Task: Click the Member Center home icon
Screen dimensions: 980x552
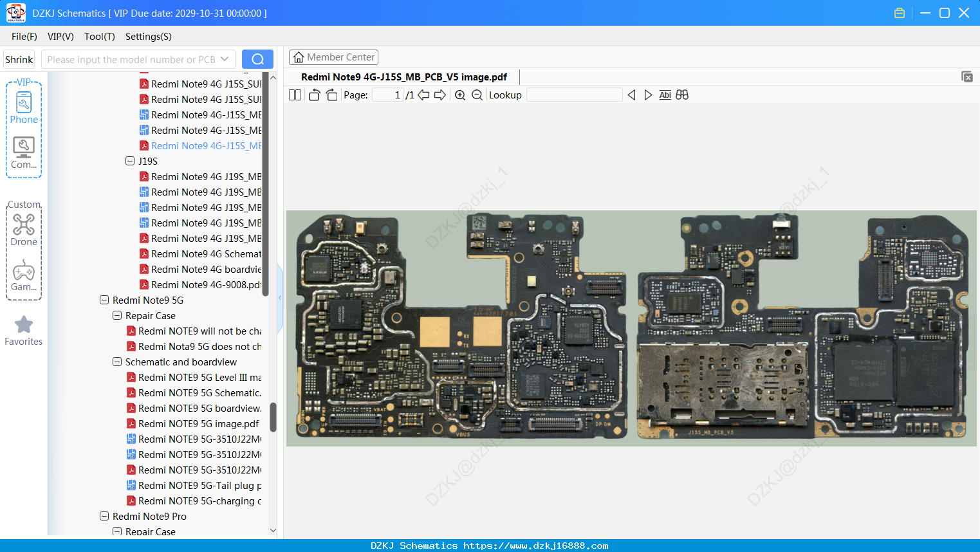Action: pyautogui.click(x=299, y=57)
